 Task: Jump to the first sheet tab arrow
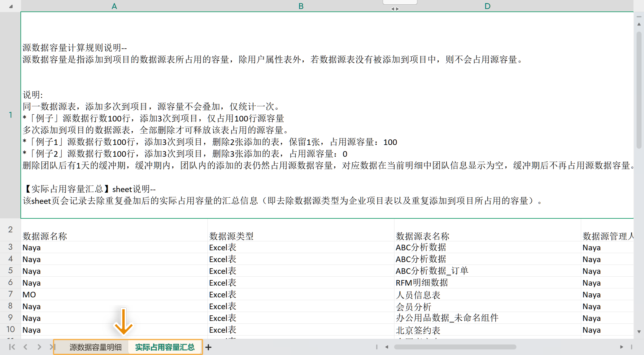(12, 347)
